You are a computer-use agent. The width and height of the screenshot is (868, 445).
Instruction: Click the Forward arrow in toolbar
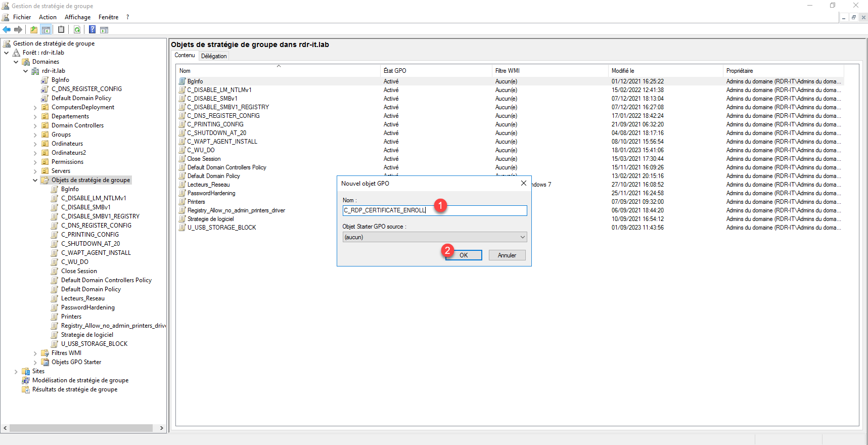[18, 30]
